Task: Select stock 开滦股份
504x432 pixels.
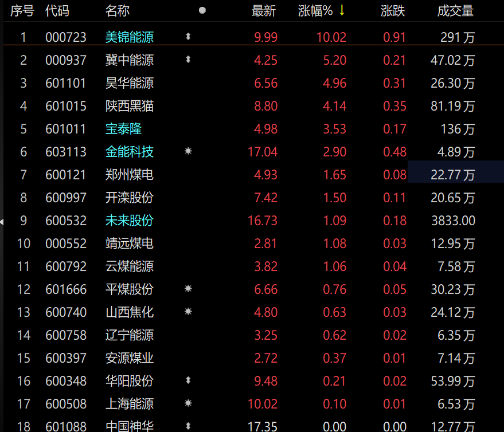Action: coord(130,198)
